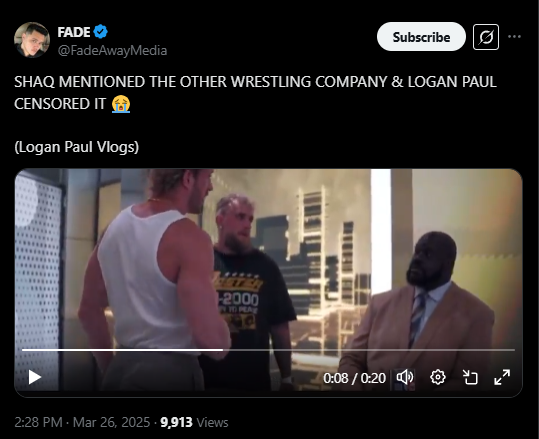Click the Subscribe button
Image resolution: width=539 pixels, height=439 pixels.
[x=421, y=37]
